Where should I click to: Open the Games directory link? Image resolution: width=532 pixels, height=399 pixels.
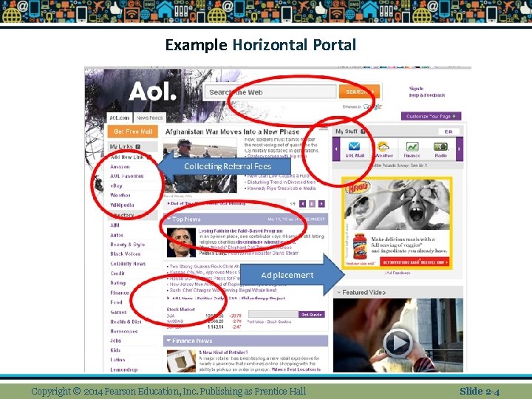[118, 312]
